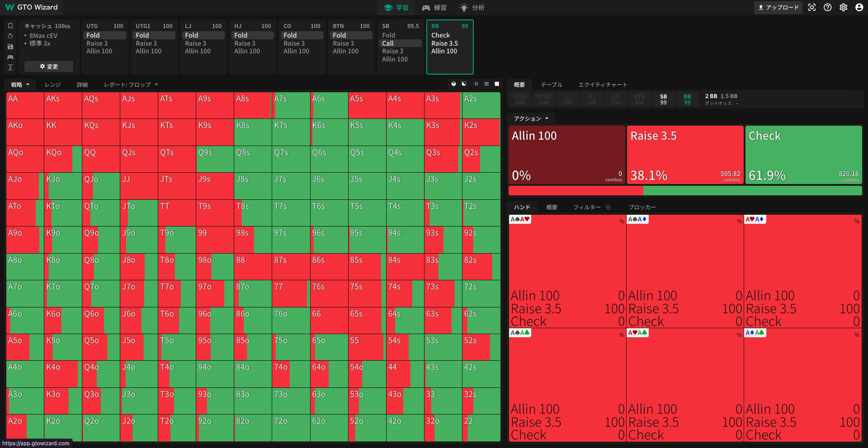Open the help question mark icon
The width and height of the screenshot is (868, 448).
[x=828, y=7]
